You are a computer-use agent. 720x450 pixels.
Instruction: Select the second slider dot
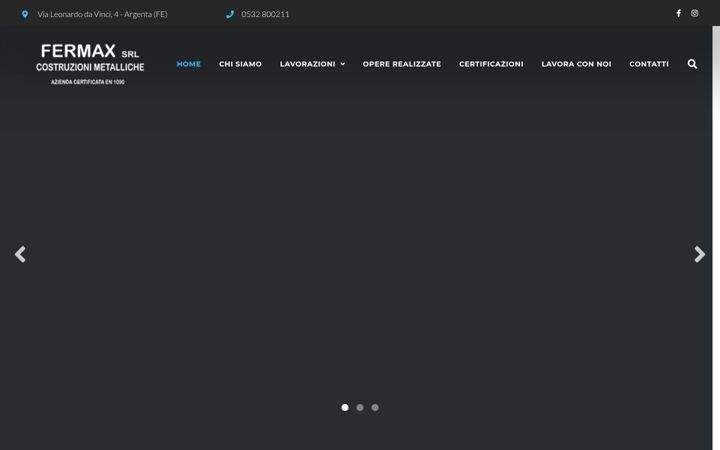point(360,407)
